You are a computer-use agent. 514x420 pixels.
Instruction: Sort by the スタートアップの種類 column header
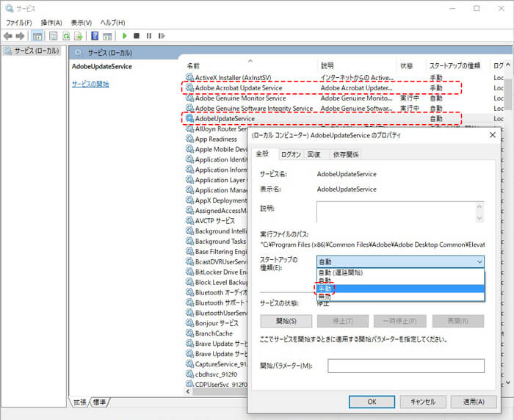[457, 66]
